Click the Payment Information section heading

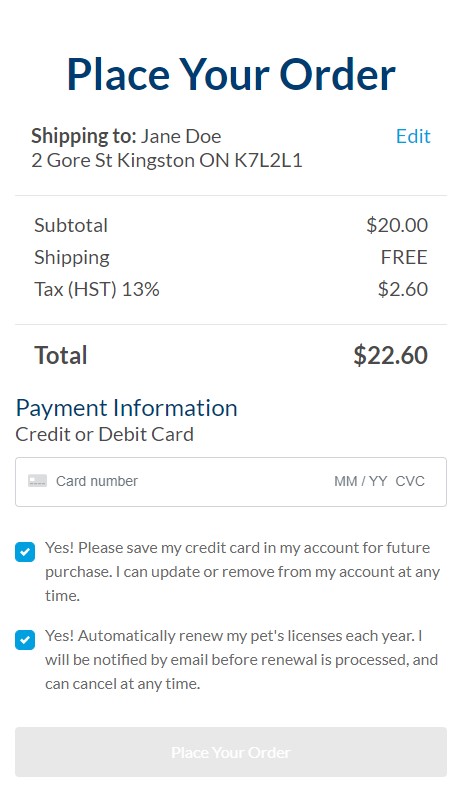click(x=127, y=408)
